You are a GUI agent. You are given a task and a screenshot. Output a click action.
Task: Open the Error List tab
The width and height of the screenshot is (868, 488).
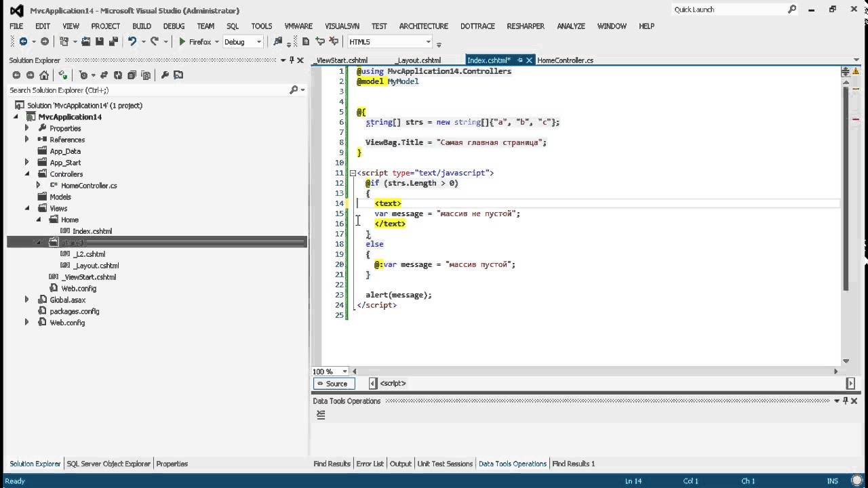[370, 464]
